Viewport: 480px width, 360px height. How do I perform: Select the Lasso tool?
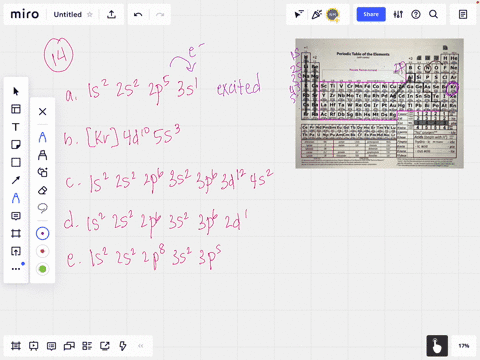(42, 208)
